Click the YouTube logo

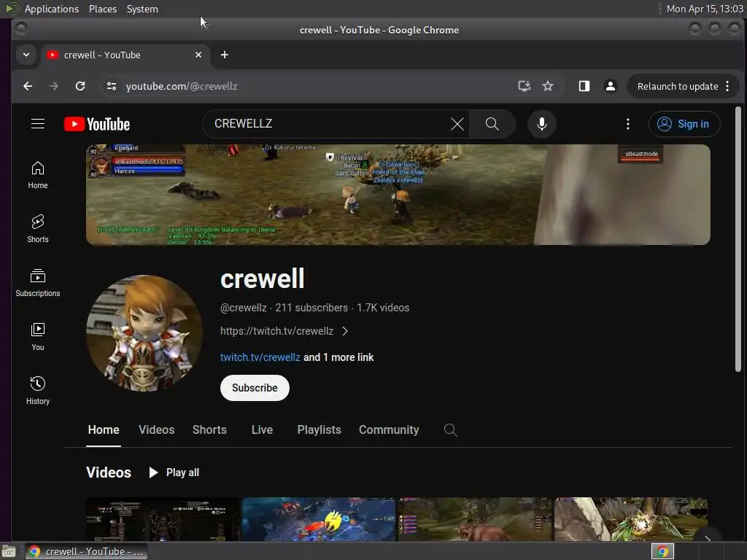coord(97,124)
